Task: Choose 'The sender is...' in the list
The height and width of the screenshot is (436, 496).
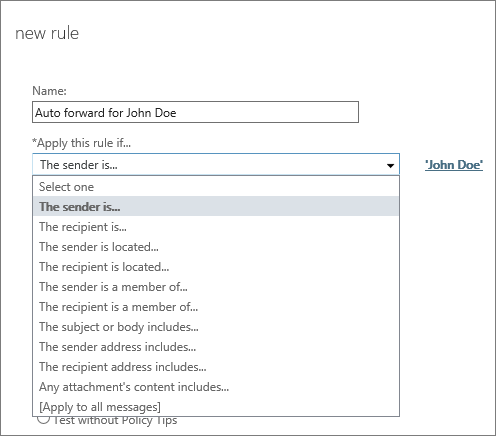Action: coord(216,207)
